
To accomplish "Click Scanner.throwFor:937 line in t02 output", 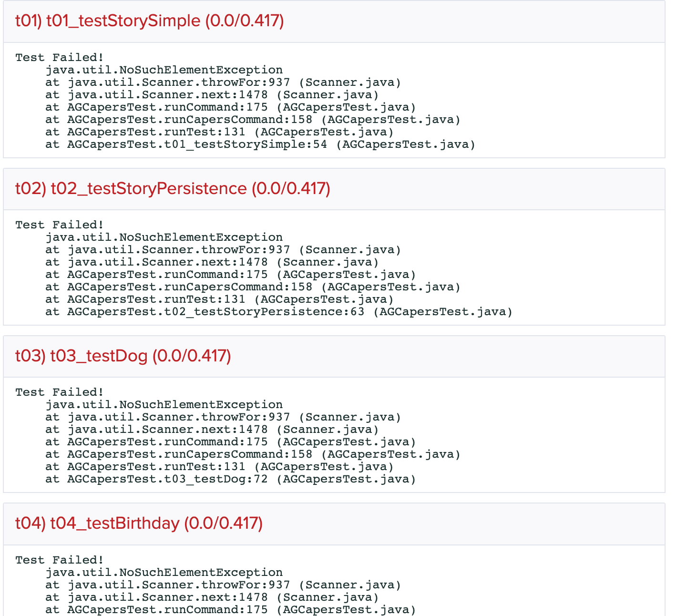I will (223, 250).
